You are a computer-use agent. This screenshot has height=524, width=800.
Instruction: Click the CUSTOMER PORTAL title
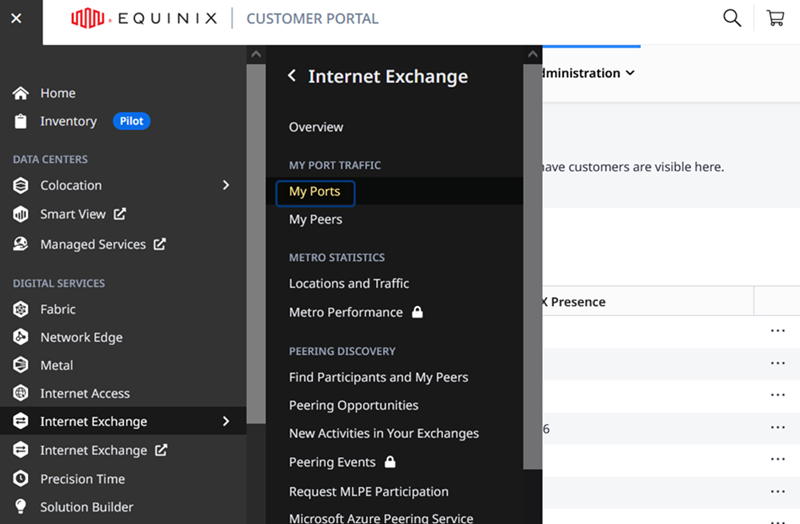coord(312,19)
